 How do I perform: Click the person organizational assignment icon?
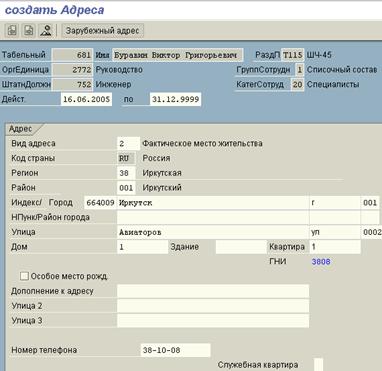[x=46, y=31]
